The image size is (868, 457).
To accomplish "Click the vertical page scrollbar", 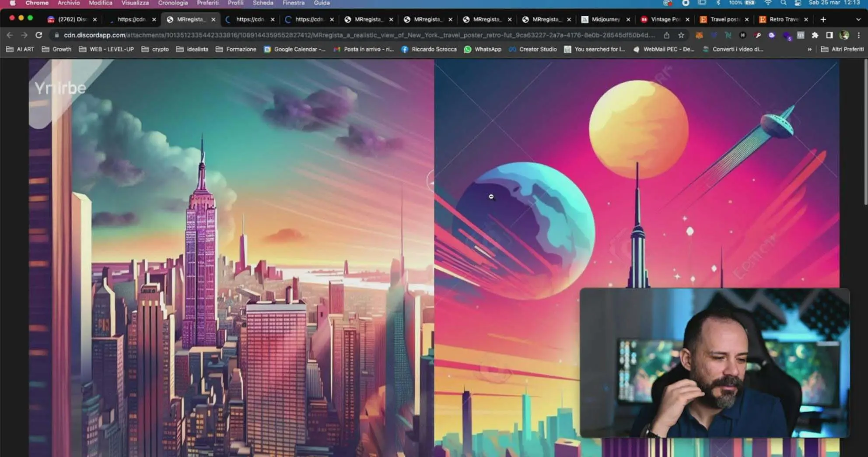I will click(865, 131).
